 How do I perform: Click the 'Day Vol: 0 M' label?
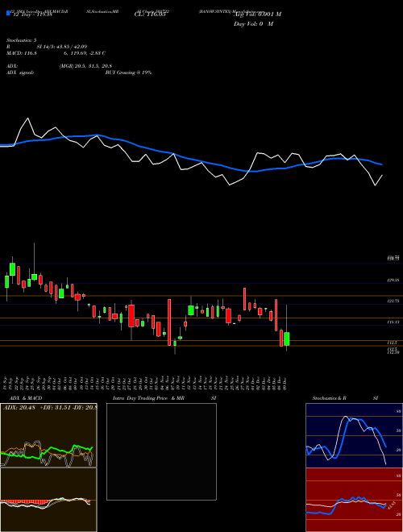point(253,23)
